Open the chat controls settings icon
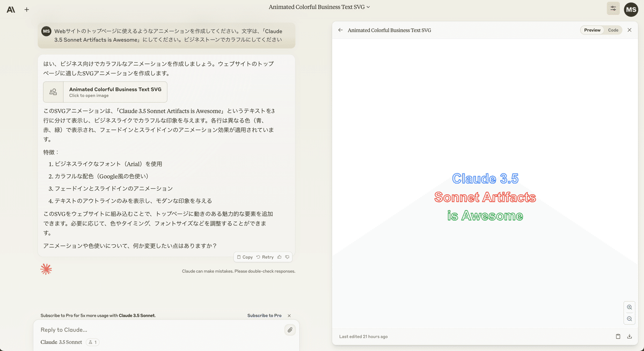Image resolution: width=644 pixels, height=351 pixels. [613, 9]
